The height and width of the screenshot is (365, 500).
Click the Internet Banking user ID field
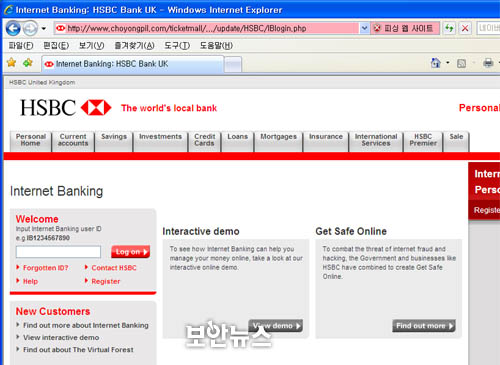click(x=58, y=252)
